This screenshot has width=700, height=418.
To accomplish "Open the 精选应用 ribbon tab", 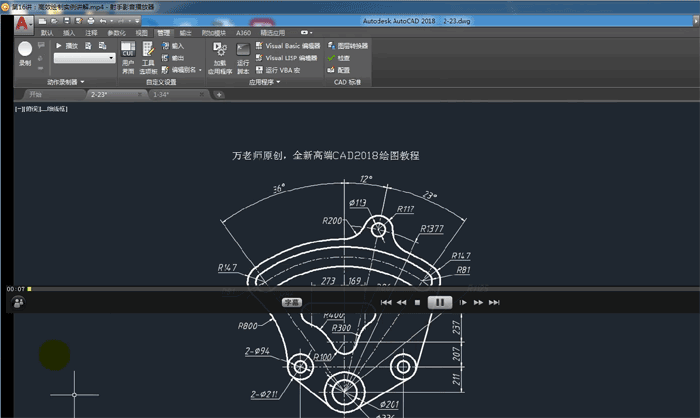I will point(272,33).
